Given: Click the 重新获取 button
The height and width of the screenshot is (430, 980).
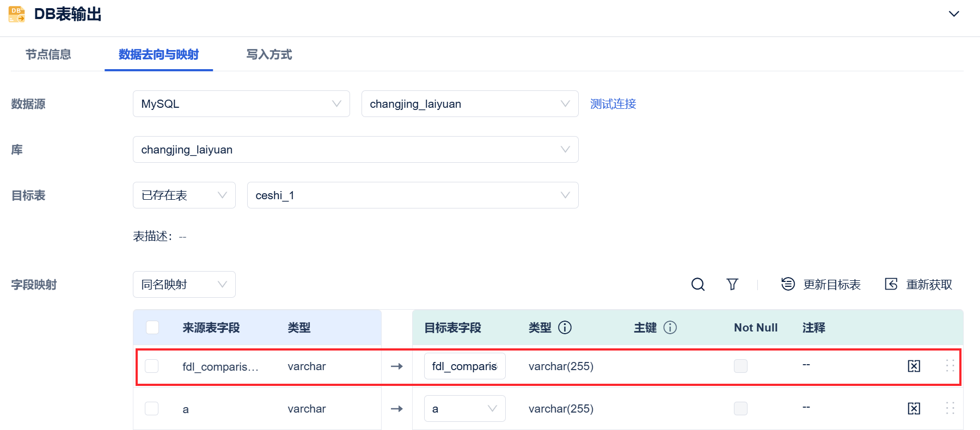Looking at the screenshot, I should click(918, 285).
